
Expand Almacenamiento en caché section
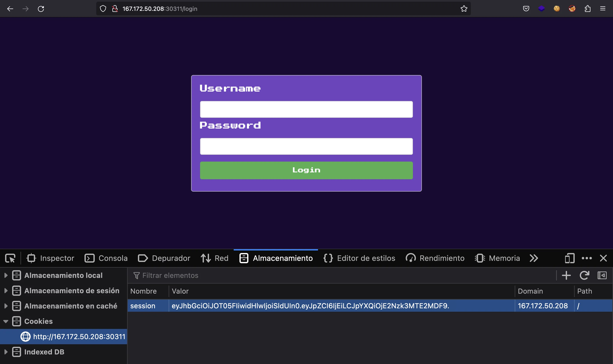[x=6, y=306]
